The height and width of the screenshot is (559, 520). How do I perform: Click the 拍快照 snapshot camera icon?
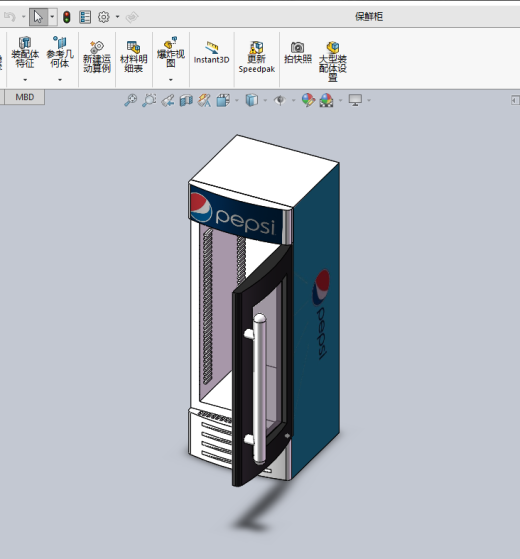[x=298, y=47]
